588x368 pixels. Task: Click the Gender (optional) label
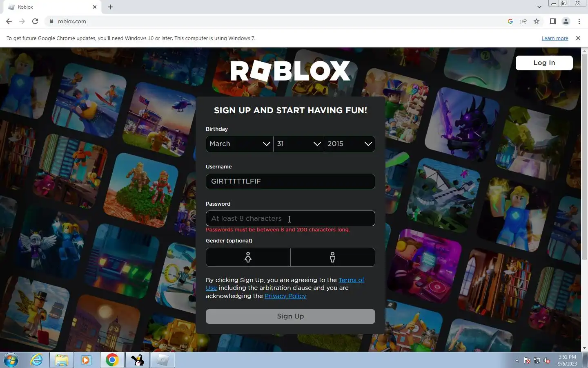click(x=229, y=241)
